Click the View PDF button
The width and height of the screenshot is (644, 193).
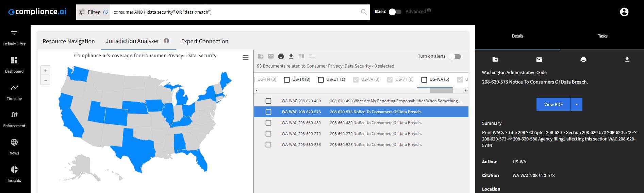(554, 104)
